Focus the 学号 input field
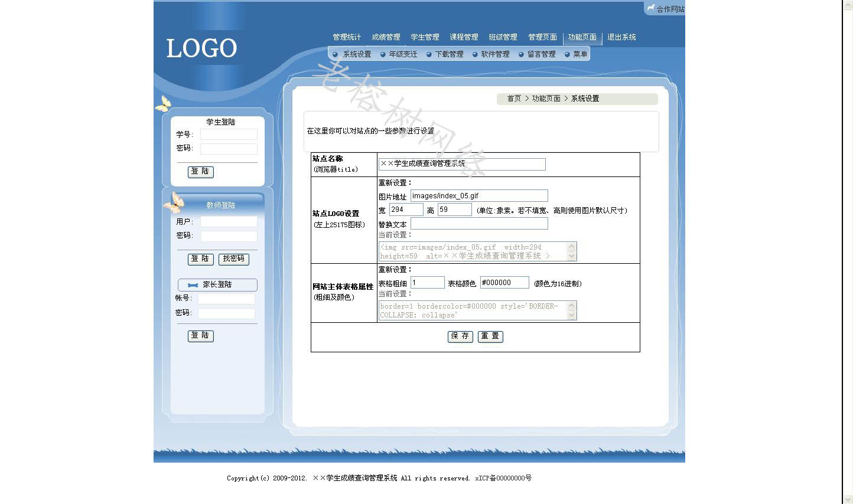 (x=229, y=135)
